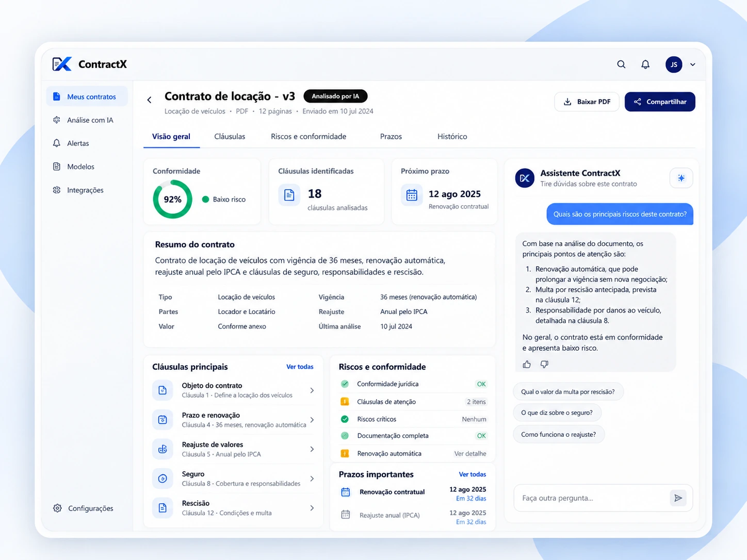Click the Objeto do contrato clause icon

(163, 390)
